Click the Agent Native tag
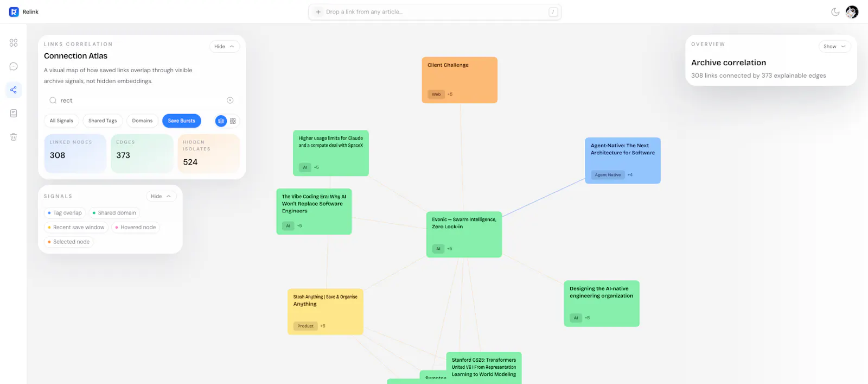 tap(608, 175)
